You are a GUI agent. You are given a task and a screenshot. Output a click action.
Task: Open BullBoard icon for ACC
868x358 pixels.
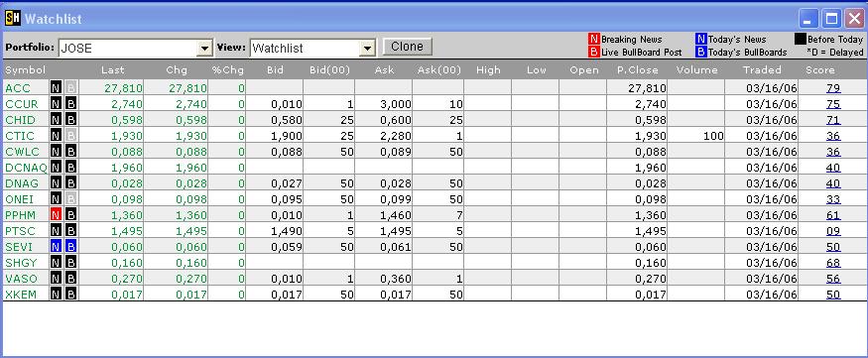[70, 88]
